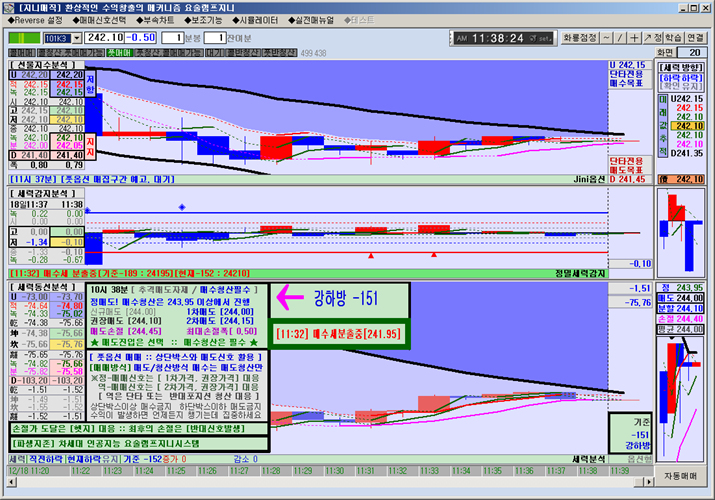This screenshot has width=715, height=500.
Task: Click the 세력 방향 panel header
Action: [x=680, y=67]
